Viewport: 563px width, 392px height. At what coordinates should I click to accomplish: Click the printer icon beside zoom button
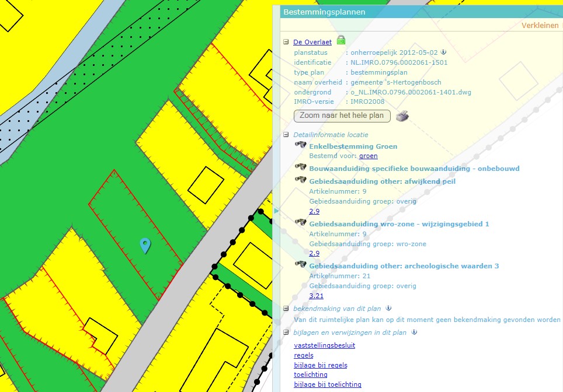[x=402, y=116]
